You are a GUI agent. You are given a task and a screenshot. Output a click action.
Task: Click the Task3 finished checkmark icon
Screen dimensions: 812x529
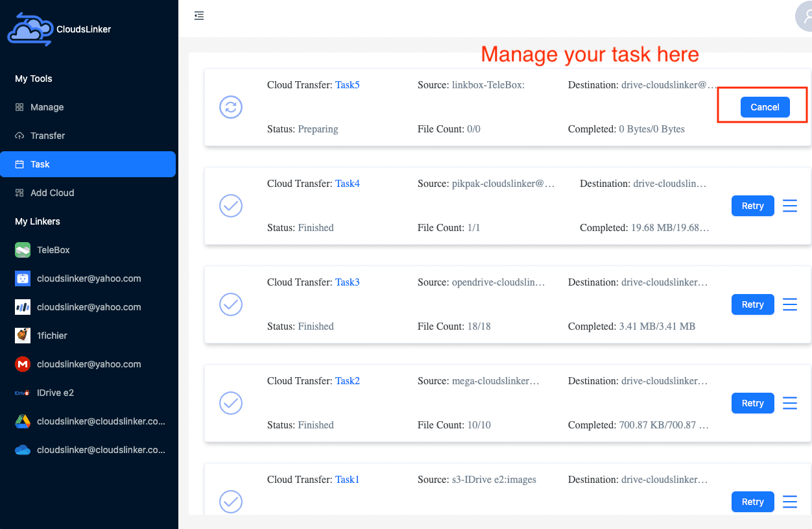pyautogui.click(x=231, y=304)
